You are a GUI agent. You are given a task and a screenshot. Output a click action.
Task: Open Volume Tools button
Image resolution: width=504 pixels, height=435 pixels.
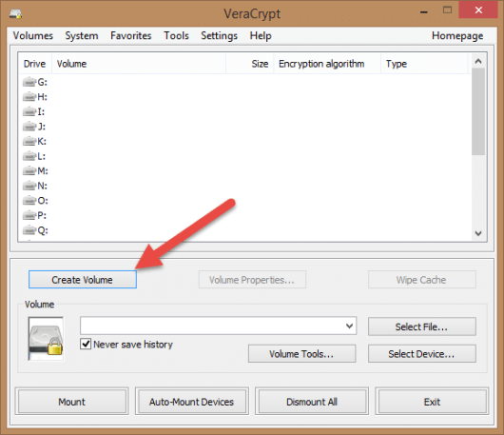click(301, 353)
